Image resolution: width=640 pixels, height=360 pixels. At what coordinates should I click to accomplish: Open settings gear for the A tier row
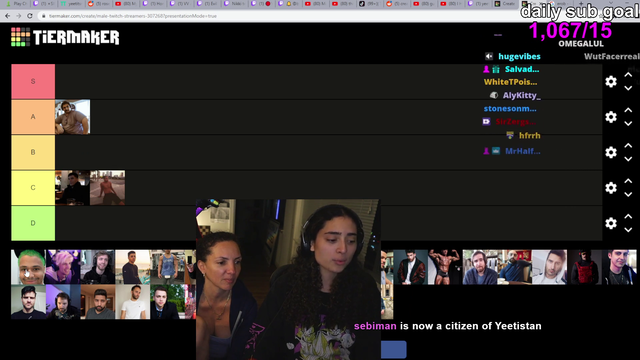(x=611, y=117)
